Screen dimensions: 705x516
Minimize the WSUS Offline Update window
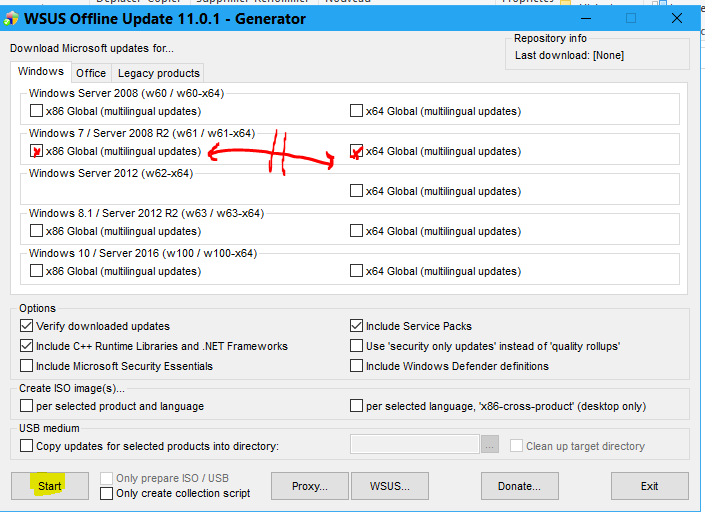click(586, 18)
